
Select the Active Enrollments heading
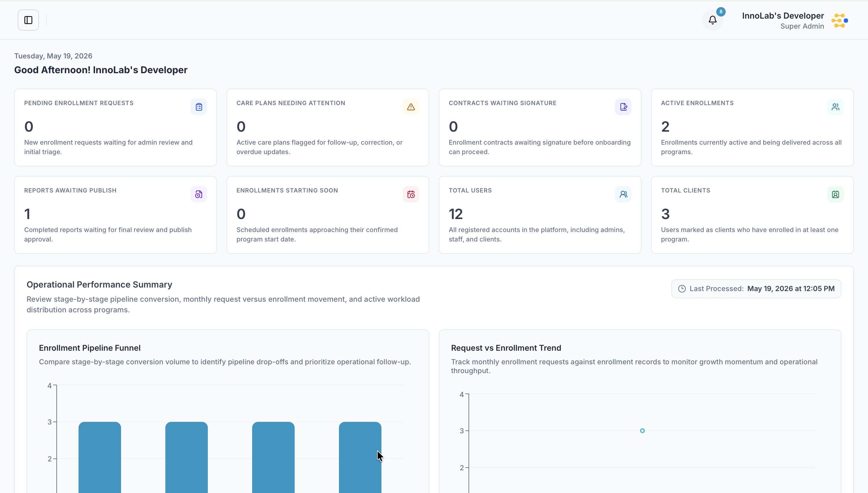point(697,103)
